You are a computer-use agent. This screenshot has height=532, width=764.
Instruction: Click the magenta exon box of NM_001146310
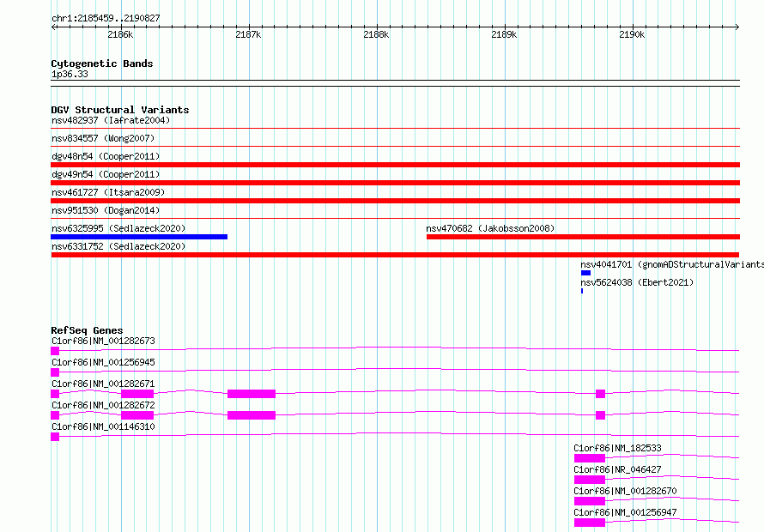[x=55, y=437]
